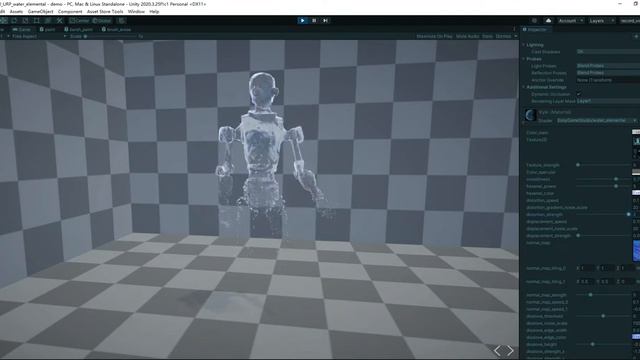Open the Cast Shadows dropdown
This screenshot has width=640, height=360.
tap(608, 52)
